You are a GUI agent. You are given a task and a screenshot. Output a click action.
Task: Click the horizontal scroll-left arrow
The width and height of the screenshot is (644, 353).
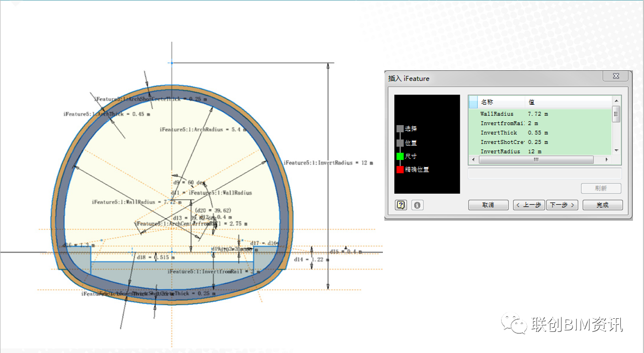pyautogui.click(x=473, y=159)
